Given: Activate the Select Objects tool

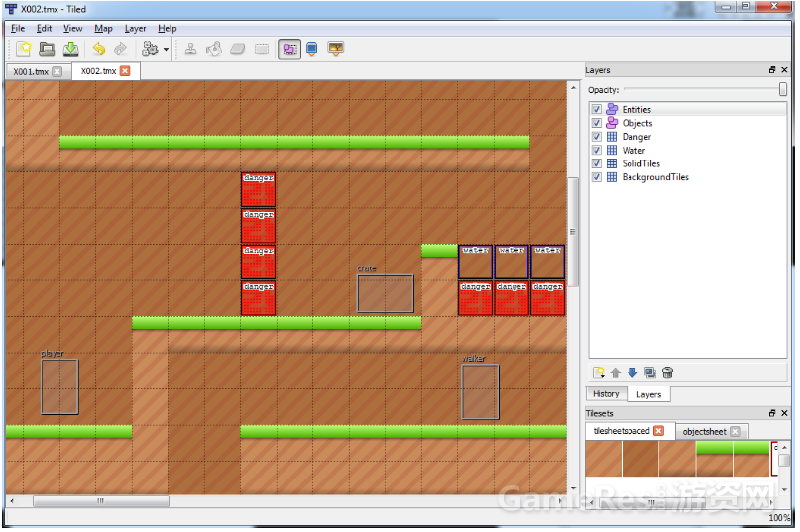Looking at the screenshot, I should click(289, 49).
